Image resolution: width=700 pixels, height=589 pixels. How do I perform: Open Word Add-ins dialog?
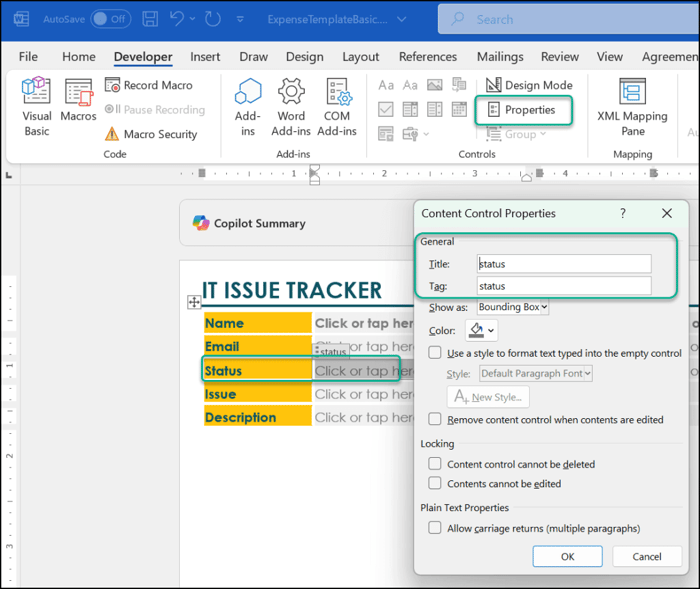tap(291, 106)
